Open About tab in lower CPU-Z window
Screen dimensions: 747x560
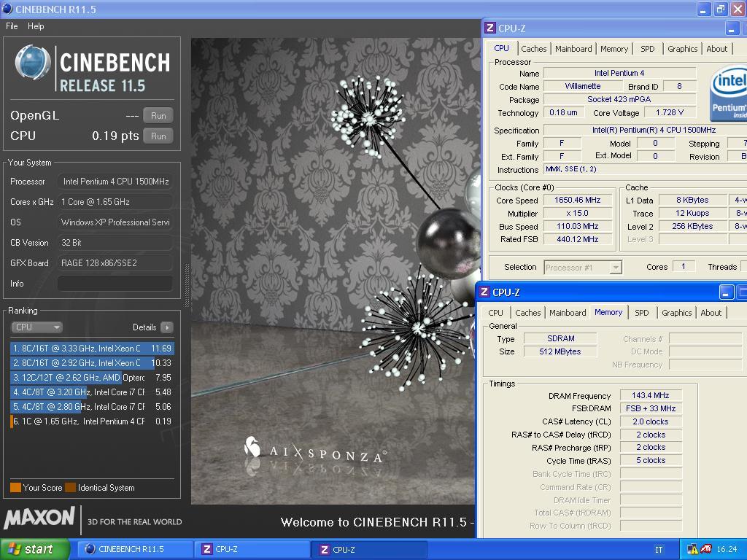click(711, 313)
